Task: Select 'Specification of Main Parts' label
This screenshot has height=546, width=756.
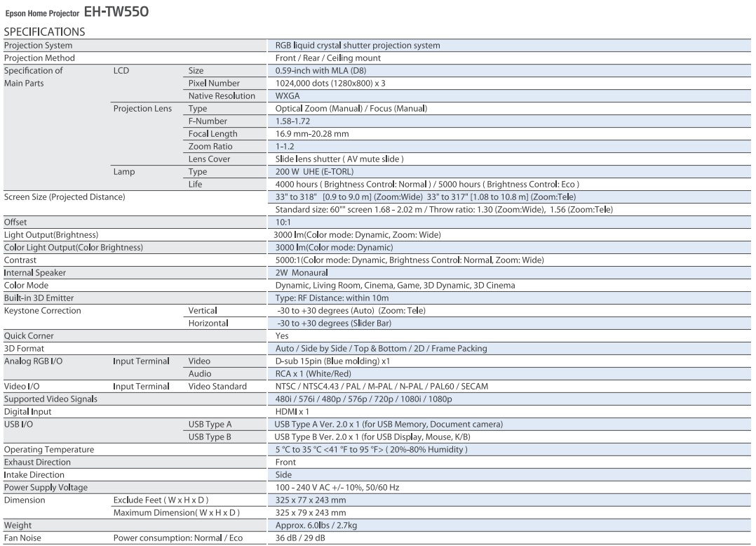Action: [33, 76]
